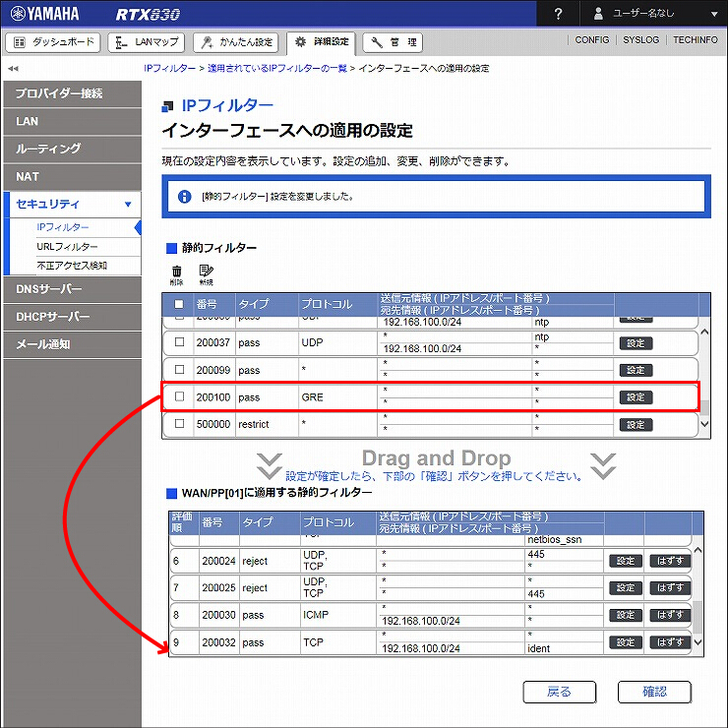Click applied filter list scroll-up arrow
This screenshot has height=728, width=728.
[698, 550]
